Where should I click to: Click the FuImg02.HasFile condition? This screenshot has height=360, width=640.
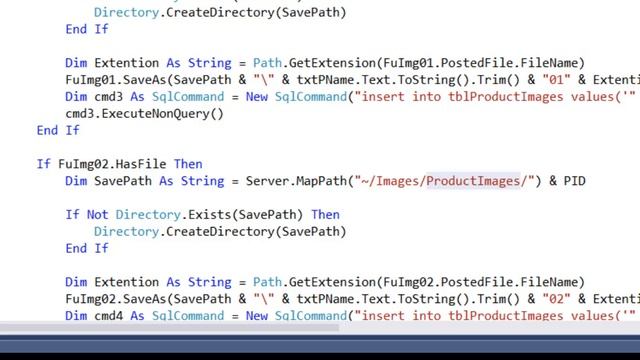pos(112,164)
